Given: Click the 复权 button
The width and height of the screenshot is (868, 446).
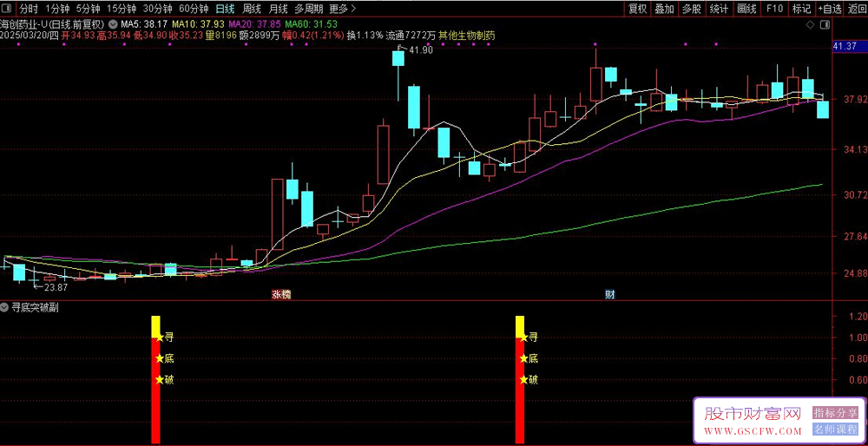Looking at the screenshot, I should coord(637,9).
